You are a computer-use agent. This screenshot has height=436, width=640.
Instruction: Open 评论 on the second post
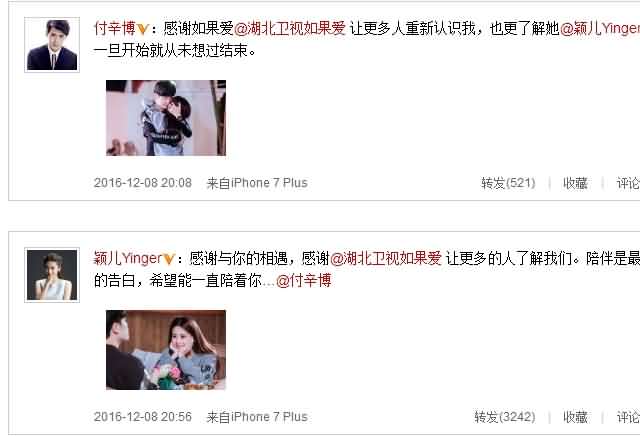(x=628, y=417)
